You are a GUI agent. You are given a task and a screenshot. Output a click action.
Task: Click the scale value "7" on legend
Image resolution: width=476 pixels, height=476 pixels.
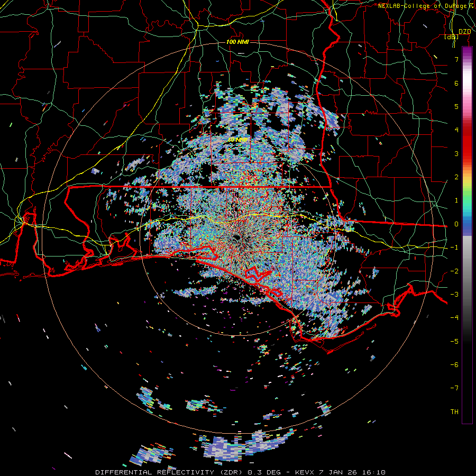tap(456, 59)
